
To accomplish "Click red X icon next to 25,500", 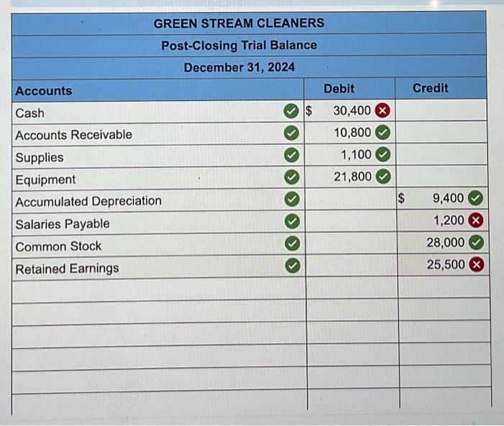I will 477,265.
